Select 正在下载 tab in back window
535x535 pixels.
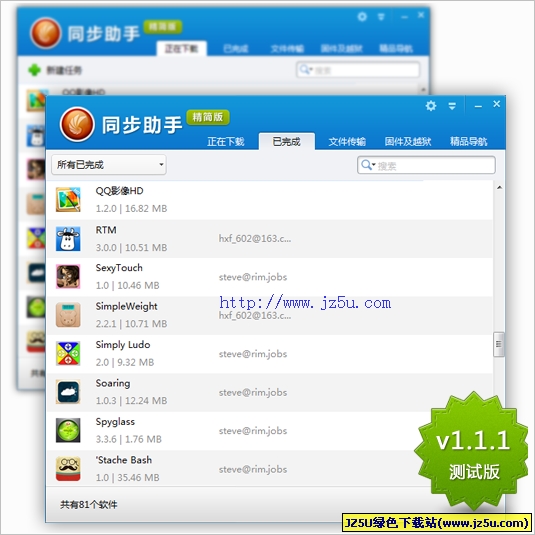tap(182, 48)
